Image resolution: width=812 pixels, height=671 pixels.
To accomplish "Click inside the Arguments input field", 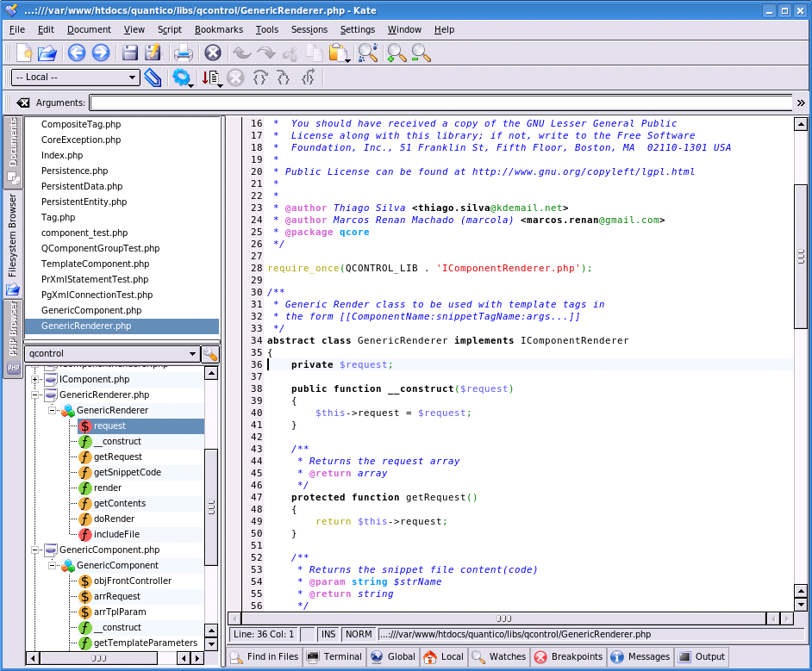I will 431,102.
